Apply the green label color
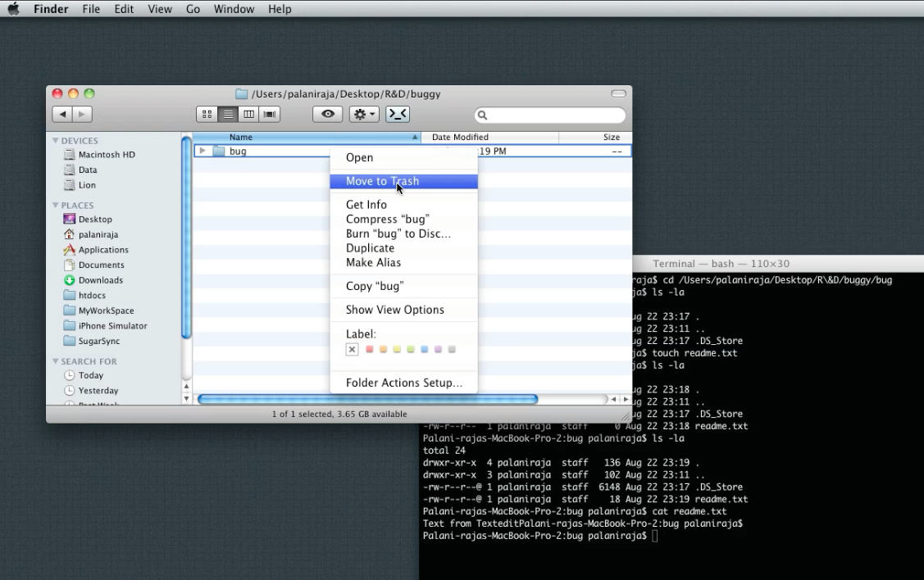Screen dimensions: 924x580 pyautogui.click(x=411, y=349)
